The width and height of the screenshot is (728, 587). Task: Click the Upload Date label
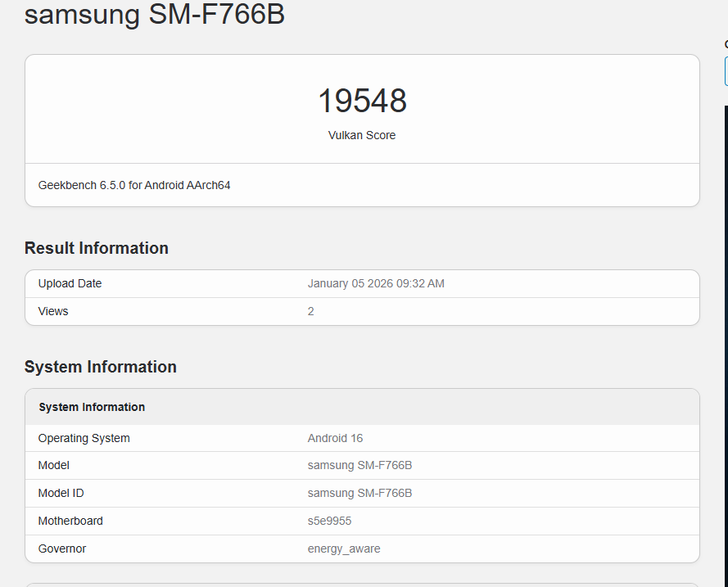(x=70, y=283)
